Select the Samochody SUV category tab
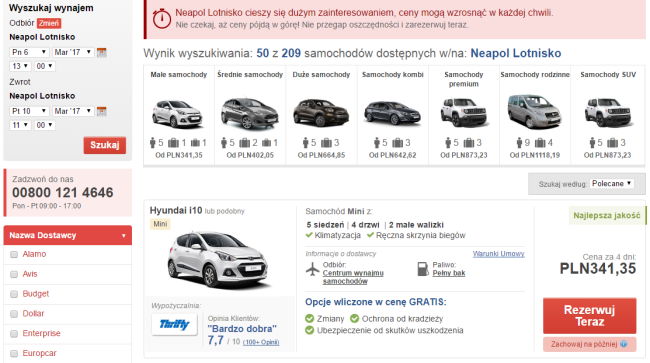Screen dimensions: 650x363 coord(608,115)
